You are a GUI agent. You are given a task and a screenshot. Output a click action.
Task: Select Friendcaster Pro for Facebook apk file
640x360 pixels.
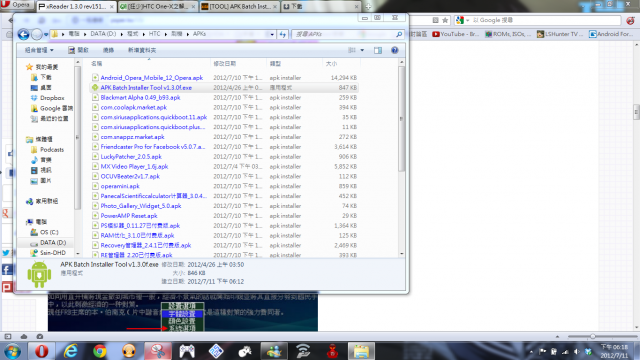(153, 147)
